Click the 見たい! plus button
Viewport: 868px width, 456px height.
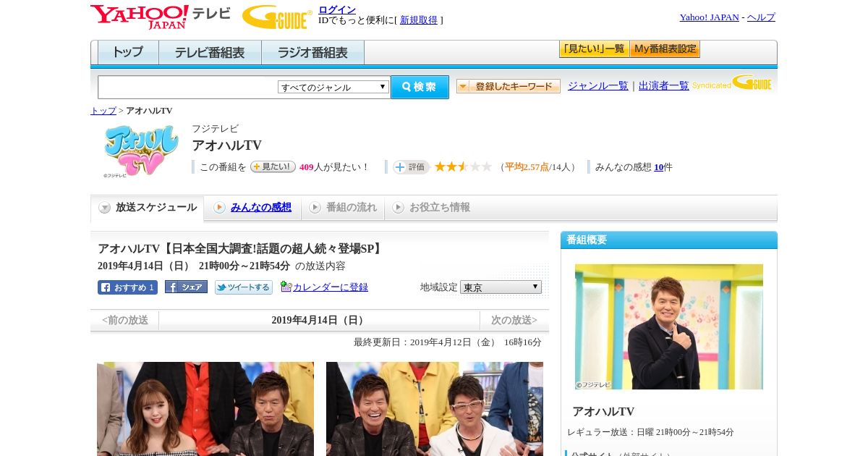(273, 166)
